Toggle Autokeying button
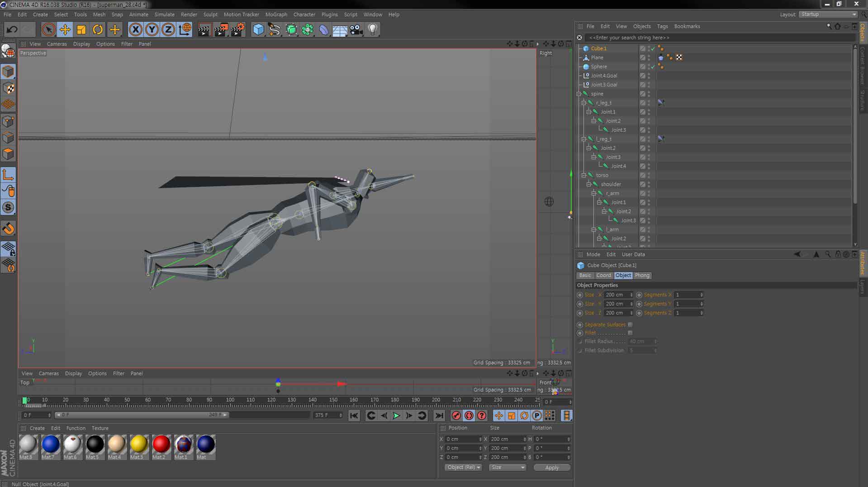This screenshot has height=487, width=868. click(469, 415)
